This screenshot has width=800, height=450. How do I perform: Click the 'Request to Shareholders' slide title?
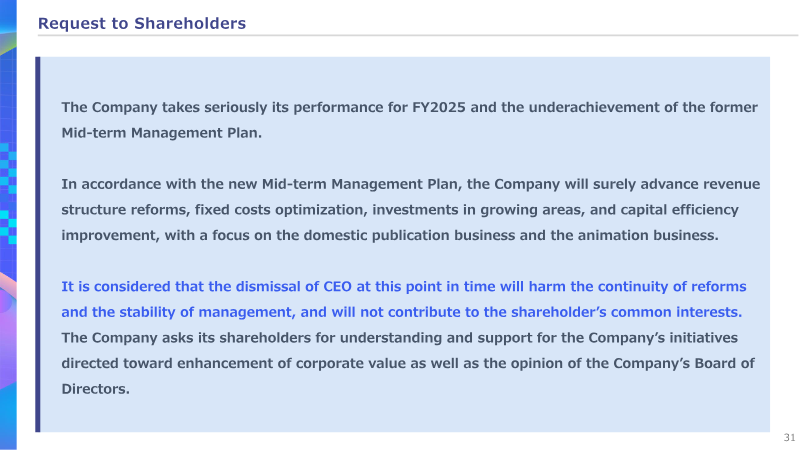pos(142,23)
